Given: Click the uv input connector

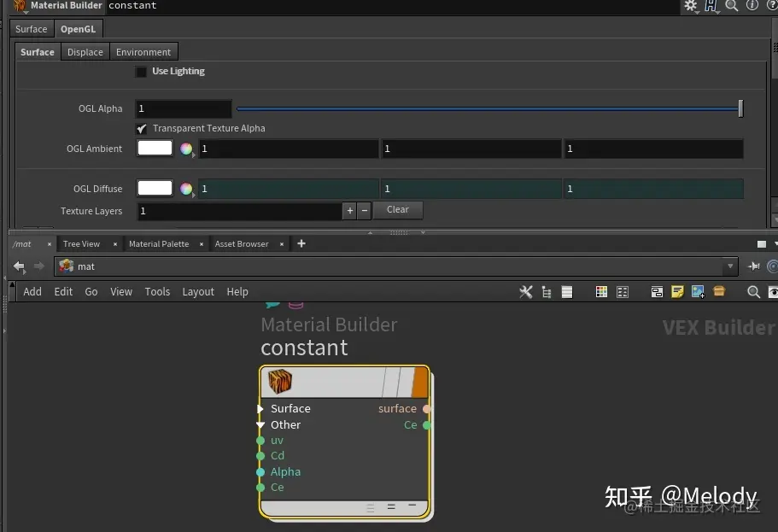Looking at the screenshot, I should (260, 441).
